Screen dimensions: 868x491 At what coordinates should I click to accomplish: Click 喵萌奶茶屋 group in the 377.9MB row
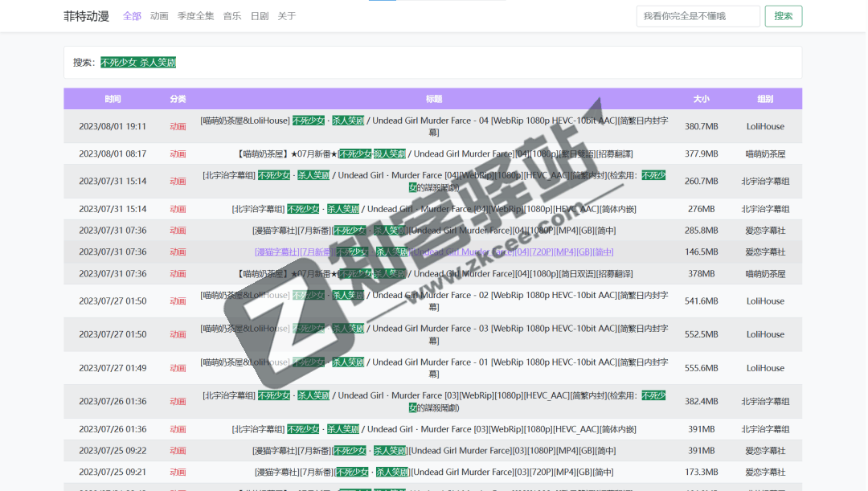tap(765, 153)
